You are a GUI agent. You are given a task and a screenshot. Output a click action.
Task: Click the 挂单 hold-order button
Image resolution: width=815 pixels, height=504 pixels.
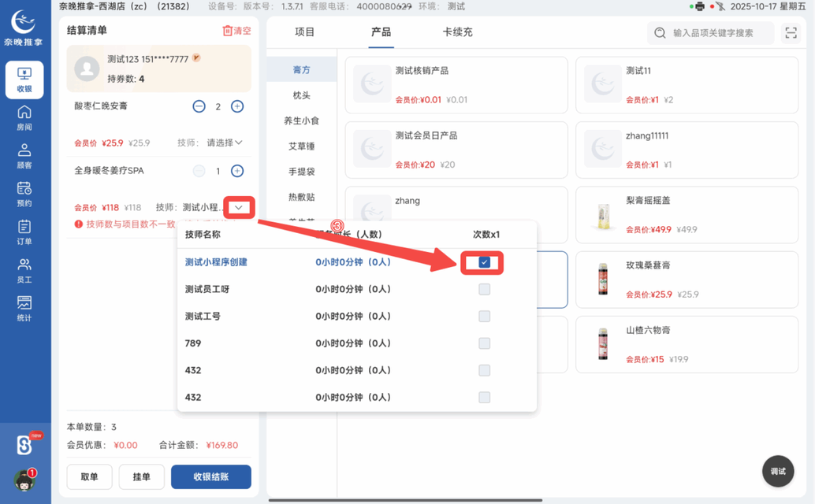(141, 477)
